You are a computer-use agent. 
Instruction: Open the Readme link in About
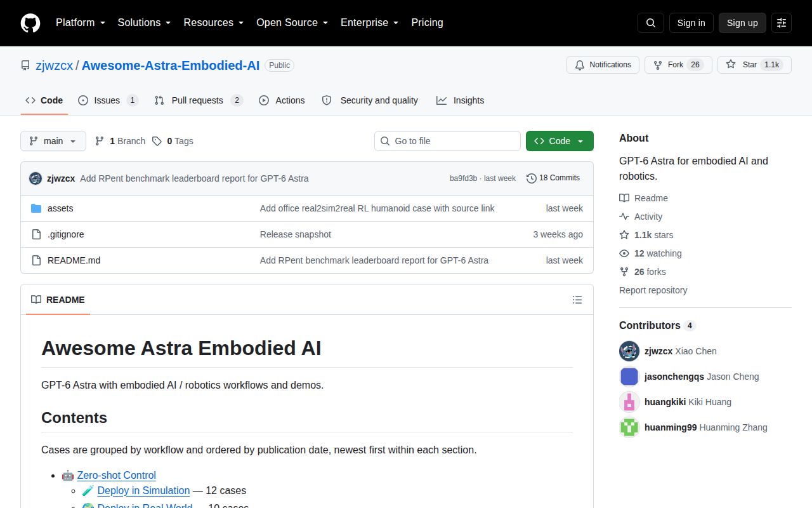643,198
